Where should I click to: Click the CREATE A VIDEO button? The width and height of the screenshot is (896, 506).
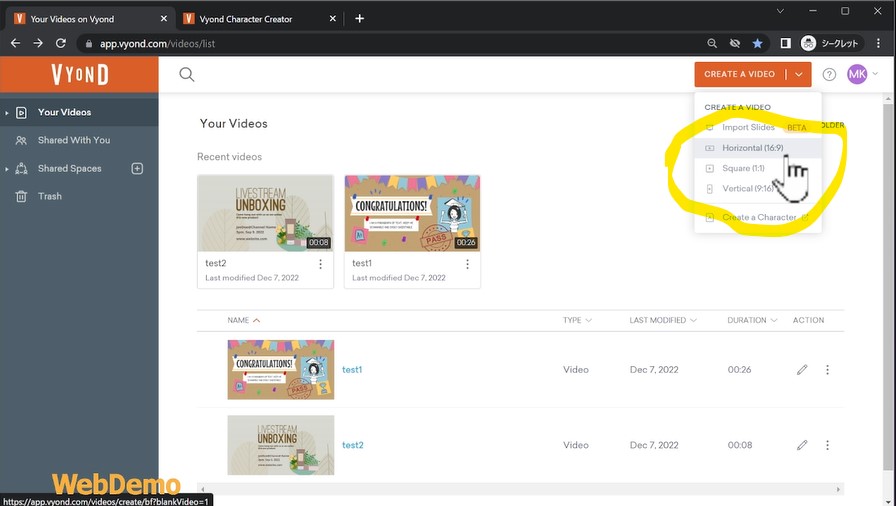pyautogui.click(x=739, y=74)
